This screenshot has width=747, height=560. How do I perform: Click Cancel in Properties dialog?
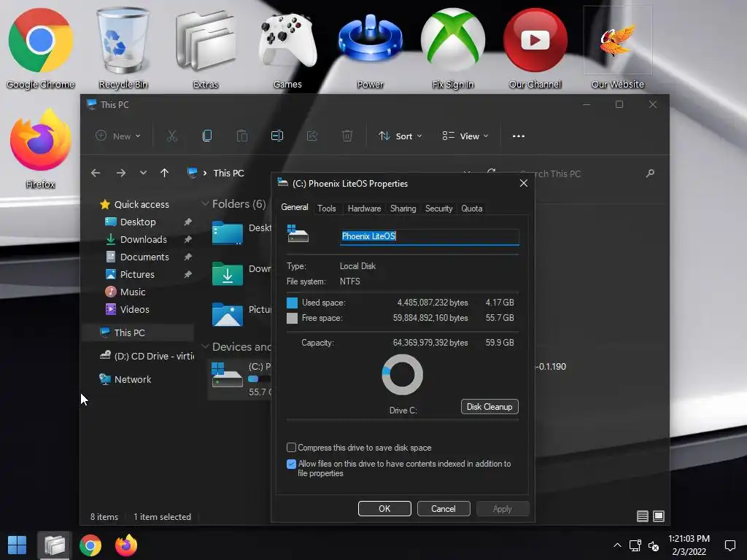coord(444,508)
